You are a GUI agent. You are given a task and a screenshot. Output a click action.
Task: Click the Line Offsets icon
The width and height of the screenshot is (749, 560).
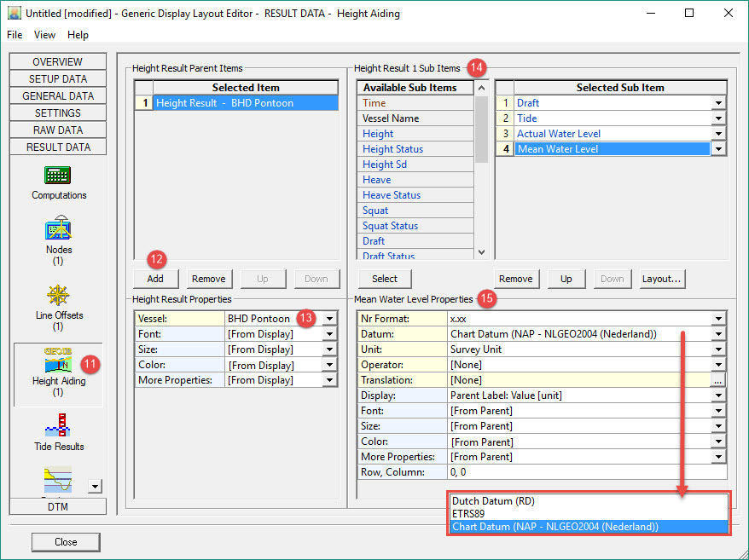[58, 296]
